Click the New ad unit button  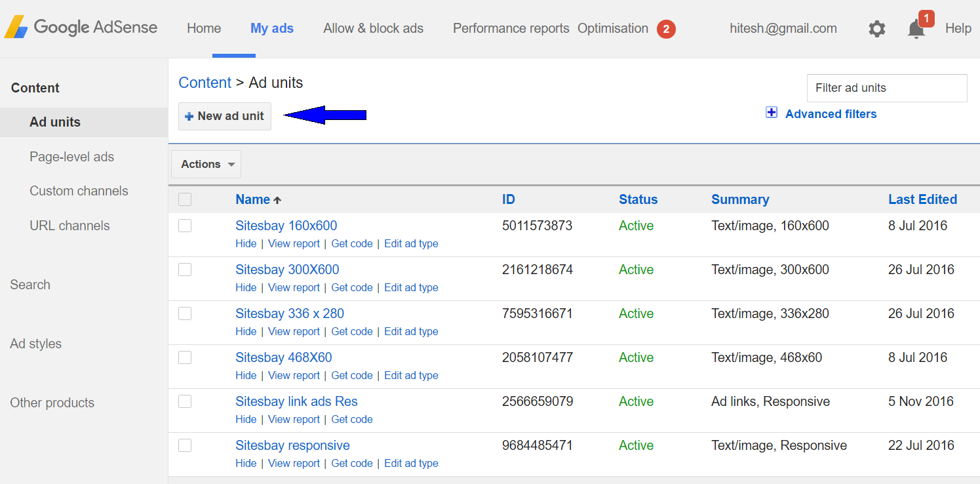coord(225,116)
